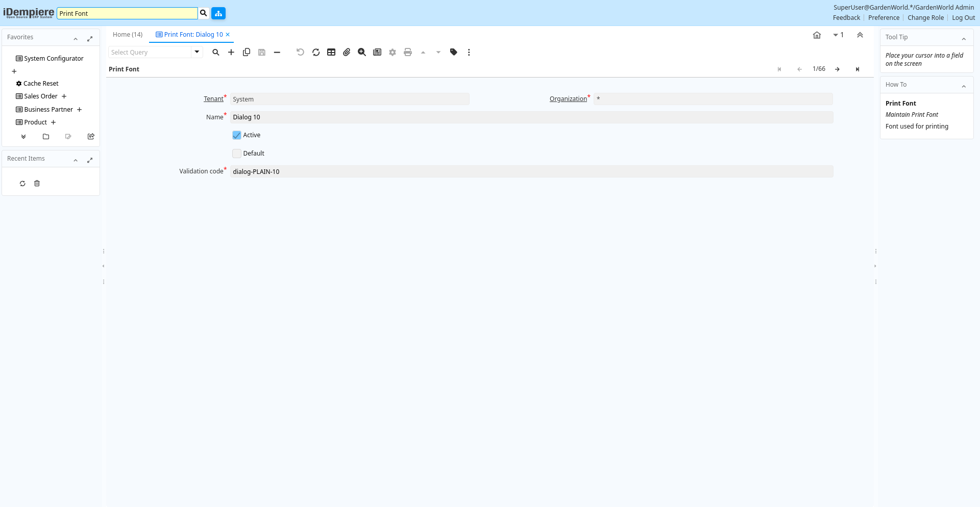Click the Print icon in toolbar
The width and height of the screenshot is (980, 507).
[x=408, y=52]
